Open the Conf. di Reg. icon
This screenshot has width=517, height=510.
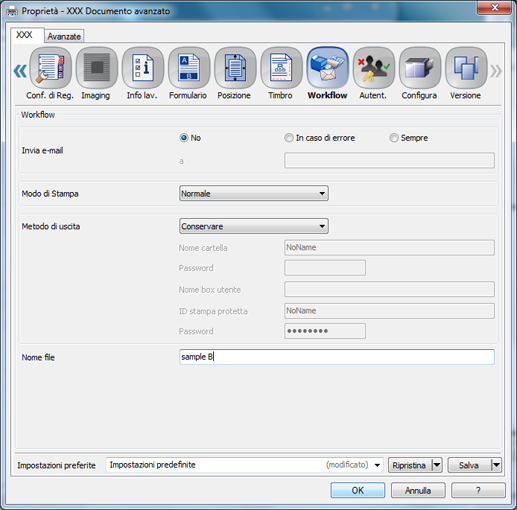50,68
